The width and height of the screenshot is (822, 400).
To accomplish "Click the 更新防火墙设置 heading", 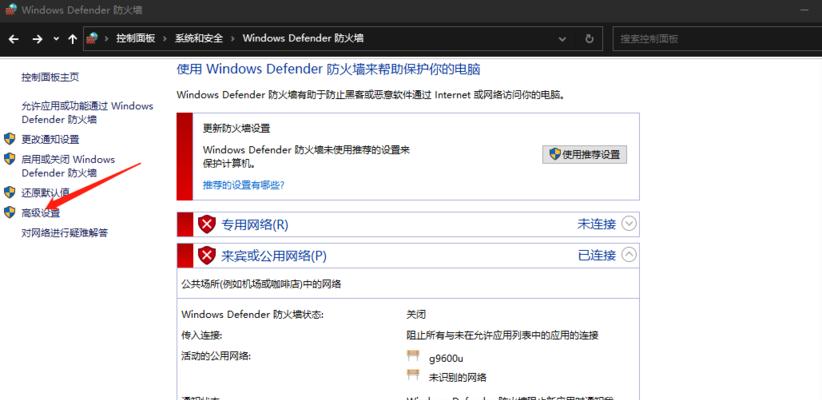I will [x=236, y=128].
